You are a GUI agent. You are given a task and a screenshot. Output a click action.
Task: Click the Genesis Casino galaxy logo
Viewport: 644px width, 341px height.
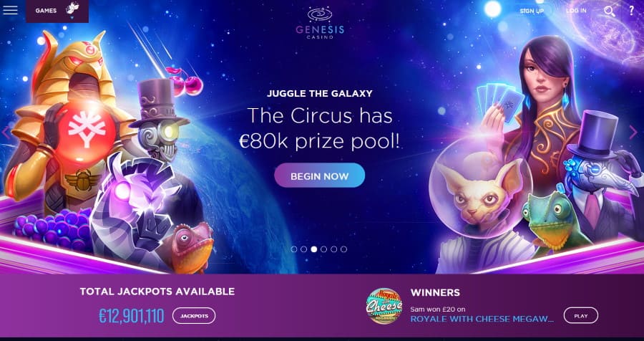click(320, 23)
